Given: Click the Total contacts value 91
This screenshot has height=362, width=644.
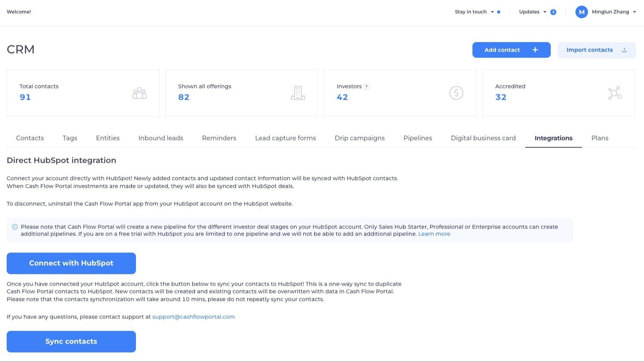Looking at the screenshot, I should [x=25, y=97].
